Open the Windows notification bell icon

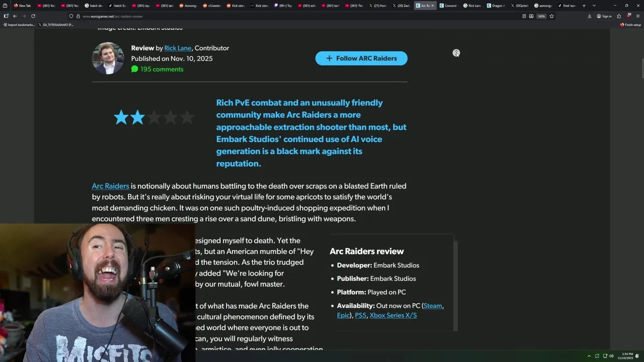638,356
